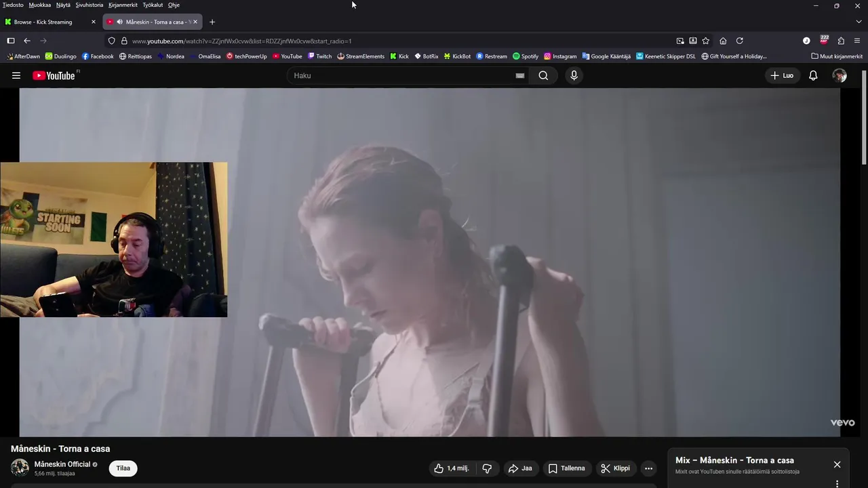Open the Instagram bookmark

pyautogui.click(x=560, y=56)
